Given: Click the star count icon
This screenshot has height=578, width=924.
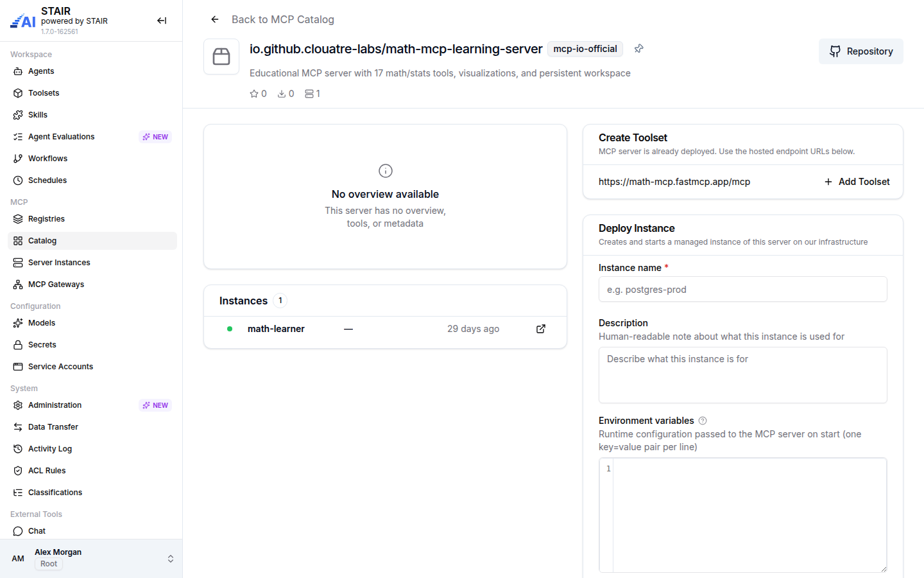Looking at the screenshot, I should pos(254,94).
